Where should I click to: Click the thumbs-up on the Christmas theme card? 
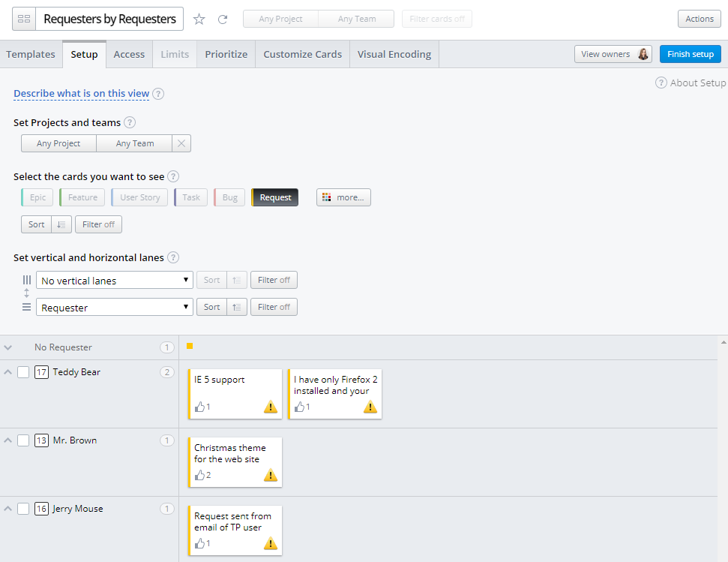click(201, 475)
